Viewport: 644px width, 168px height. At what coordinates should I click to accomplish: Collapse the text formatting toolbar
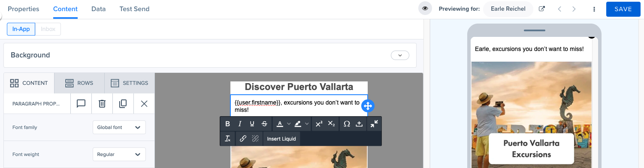click(375, 124)
